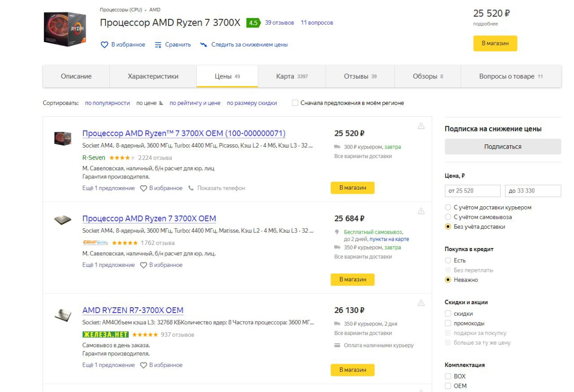The width and height of the screenshot is (574, 392).
Task: Click the star rating next to 937 отзывов
Action: click(145, 335)
